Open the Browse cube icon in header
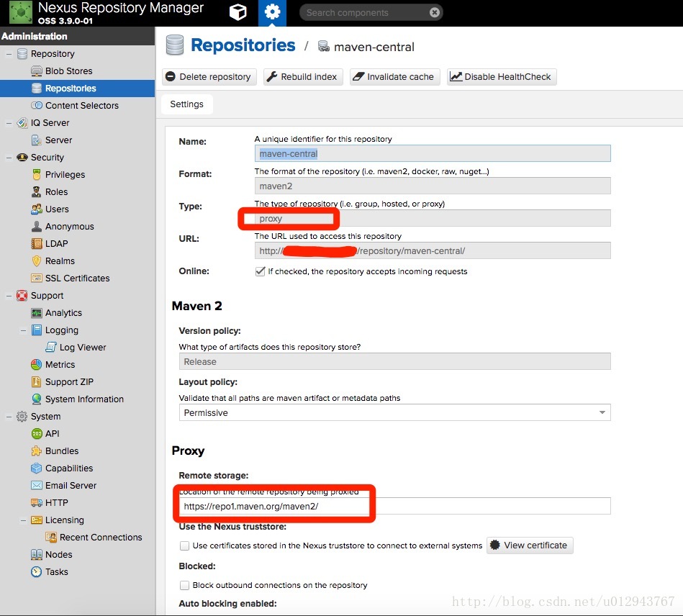683x616 pixels. (238, 12)
